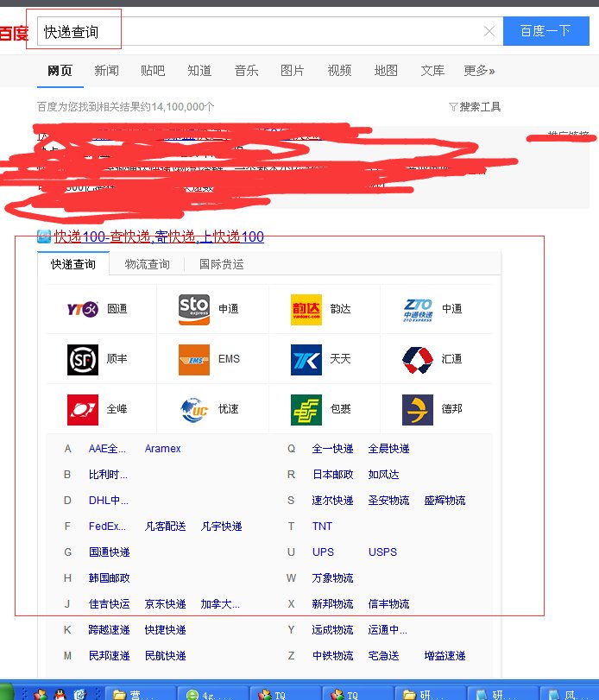Switch to the 文库 tab
Image resolution: width=599 pixels, height=700 pixels.
[432, 71]
